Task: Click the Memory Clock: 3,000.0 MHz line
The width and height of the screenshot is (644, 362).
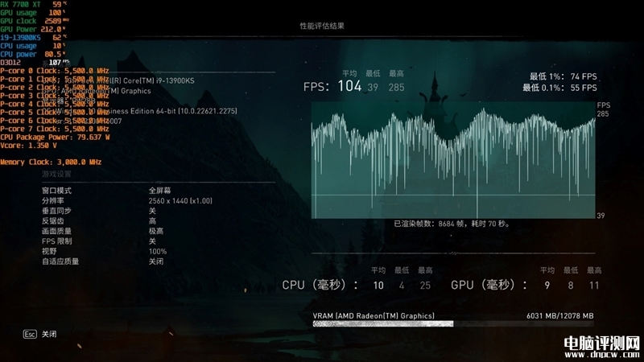Action: pyautogui.click(x=51, y=162)
